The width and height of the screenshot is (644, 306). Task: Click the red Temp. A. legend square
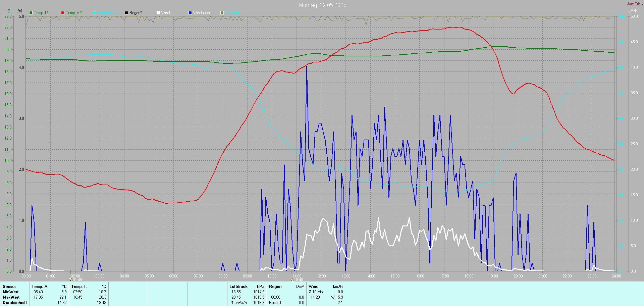click(x=63, y=13)
